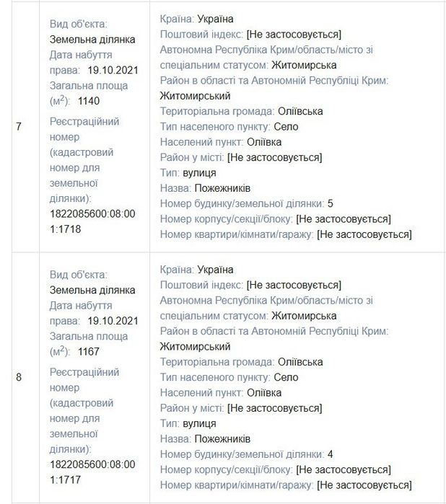The width and height of the screenshot is (446, 504).
Task: Click building number 5 in row 7
Action: (330, 203)
